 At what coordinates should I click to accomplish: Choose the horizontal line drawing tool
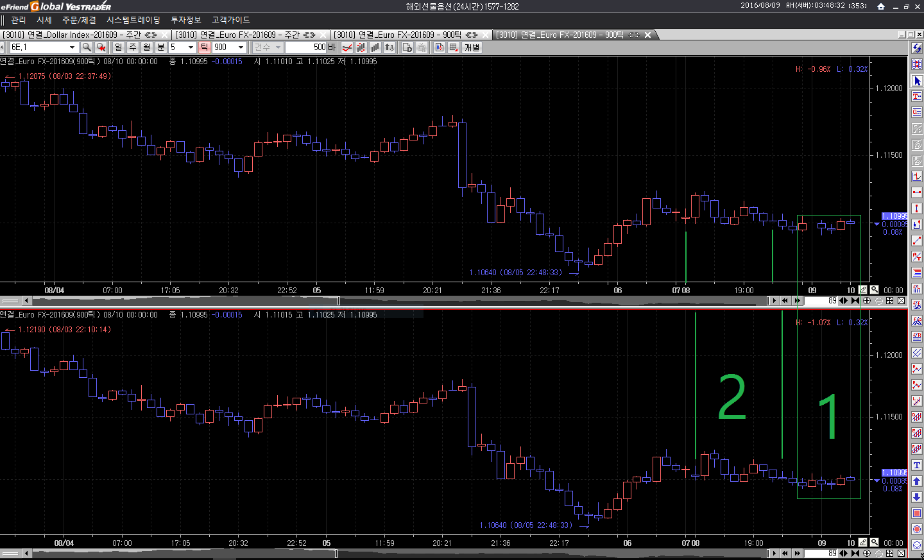pyautogui.click(x=917, y=192)
